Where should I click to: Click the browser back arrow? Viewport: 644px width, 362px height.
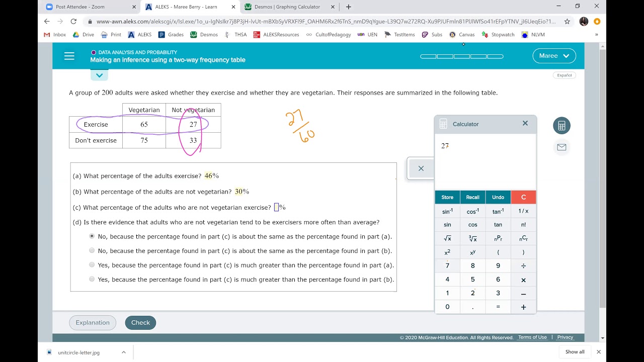tap(47, 21)
